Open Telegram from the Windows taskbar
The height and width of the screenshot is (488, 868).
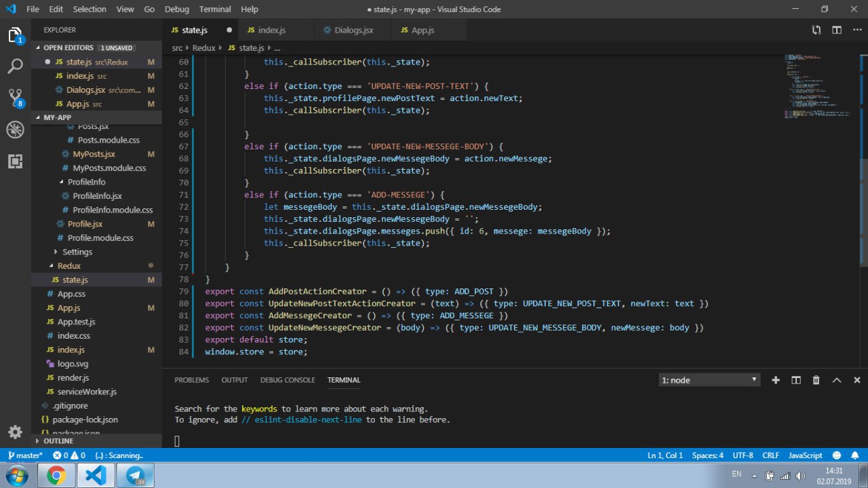click(x=135, y=475)
